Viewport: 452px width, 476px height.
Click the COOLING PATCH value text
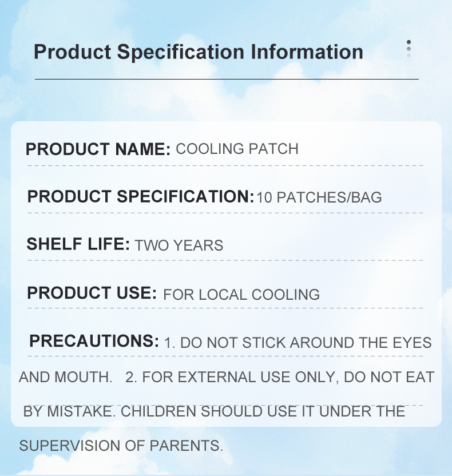pyautogui.click(x=237, y=149)
